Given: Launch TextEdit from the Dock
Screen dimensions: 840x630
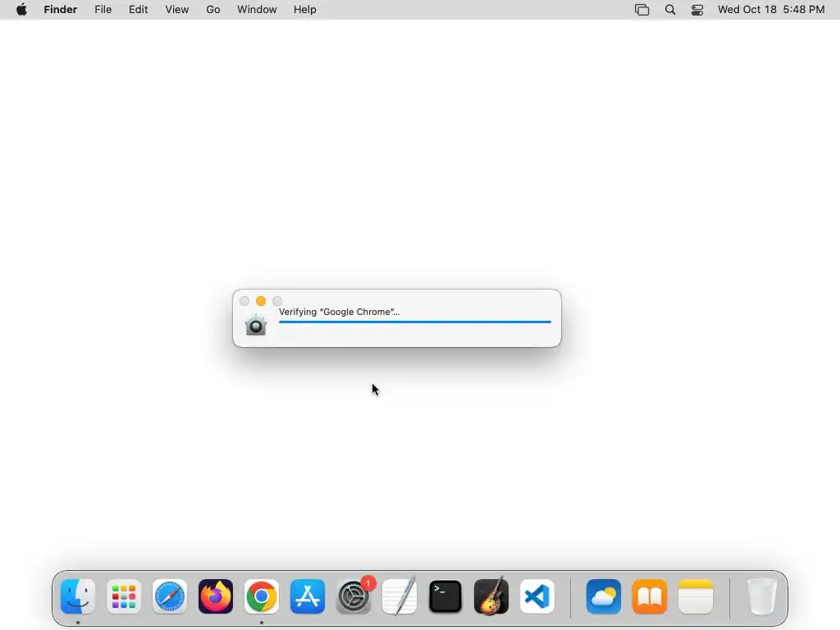Looking at the screenshot, I should pos(399,596).
